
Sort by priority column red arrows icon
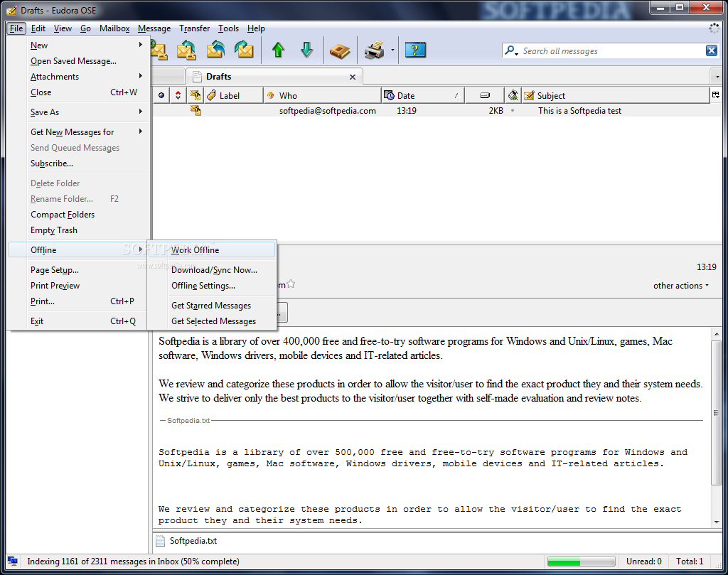coord(178,96)
